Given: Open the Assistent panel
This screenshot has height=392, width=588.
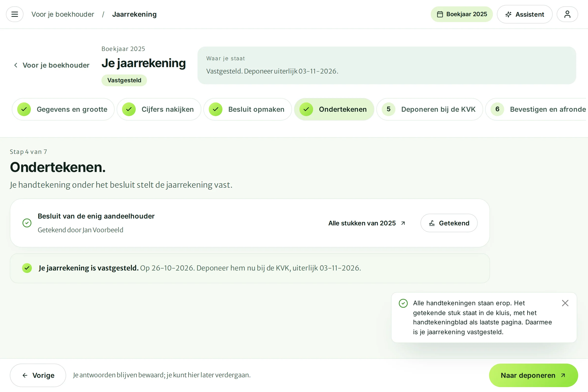Looking at the screenshot, I should pyautogui.click(x=525, y=14).
